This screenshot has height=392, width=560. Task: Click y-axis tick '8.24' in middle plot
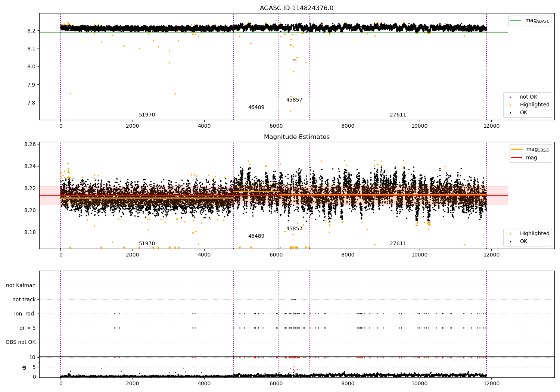pyautogui.click(x=29, y=166)
